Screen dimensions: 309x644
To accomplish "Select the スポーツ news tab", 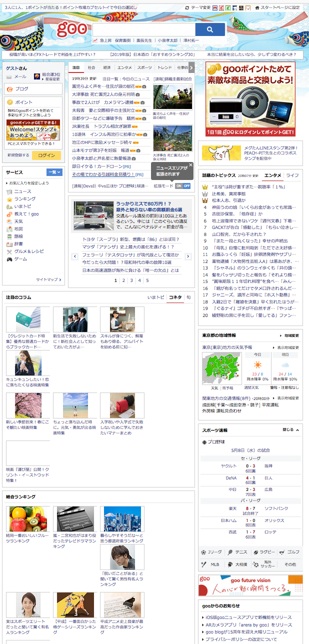I will coord(144,67).
